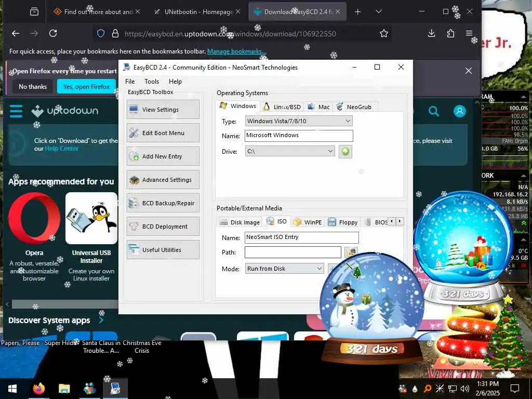Open EasyBCD Tools menu
532x399 pixels.
[x=151, y=82]
